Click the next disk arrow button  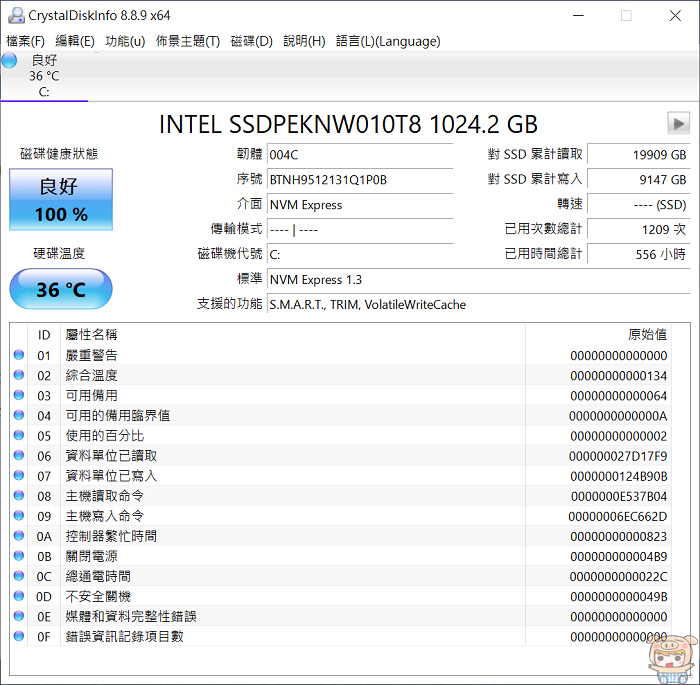pos(678,123)
